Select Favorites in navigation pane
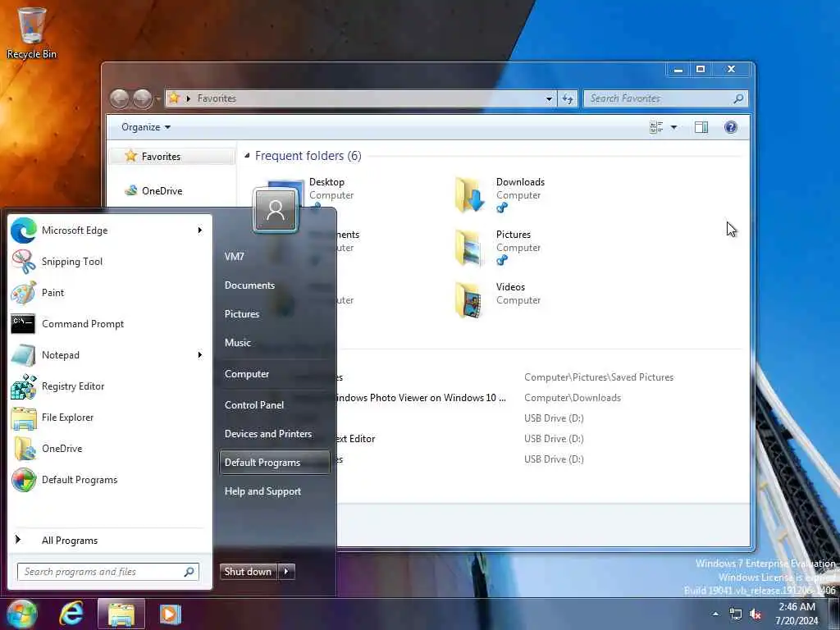The width and height of the screenshot is (840, 630). (x=171, y=157)
